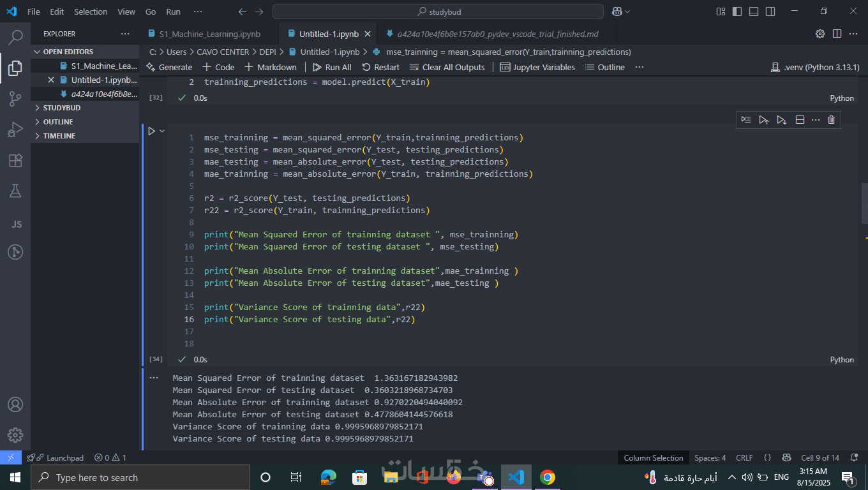Go back with the navigation arrow
Screen dimensions: 868x490
click(x=242, y=11)
